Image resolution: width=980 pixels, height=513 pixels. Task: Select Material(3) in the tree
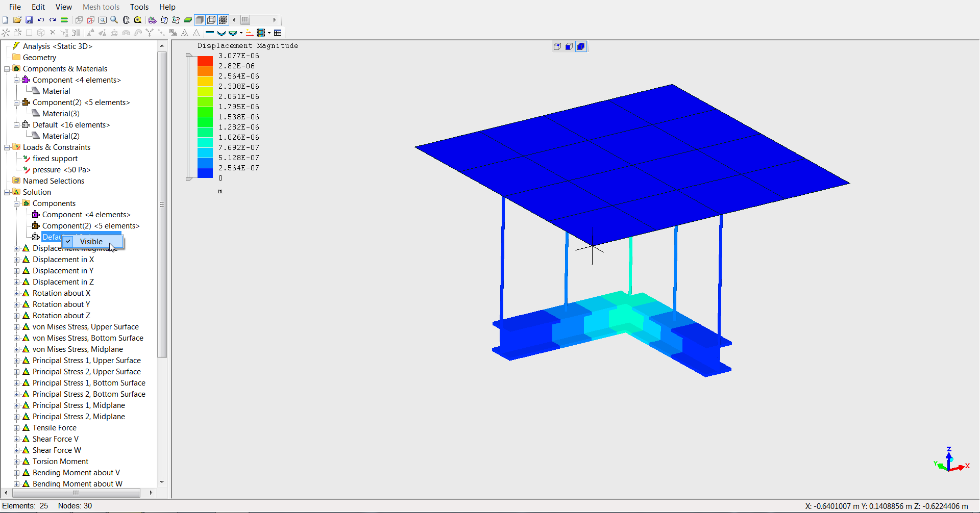pyautogui.click(x=61, y=114)
